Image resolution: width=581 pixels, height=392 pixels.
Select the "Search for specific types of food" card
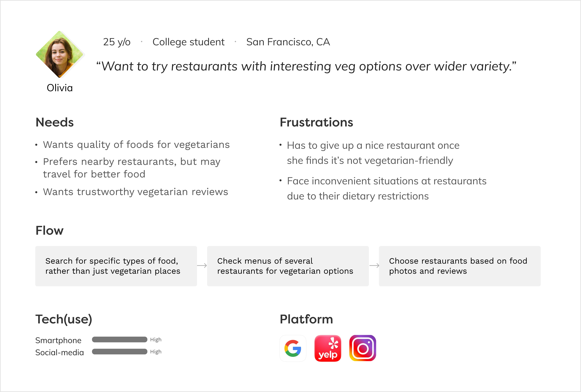(x=116, y=266)
